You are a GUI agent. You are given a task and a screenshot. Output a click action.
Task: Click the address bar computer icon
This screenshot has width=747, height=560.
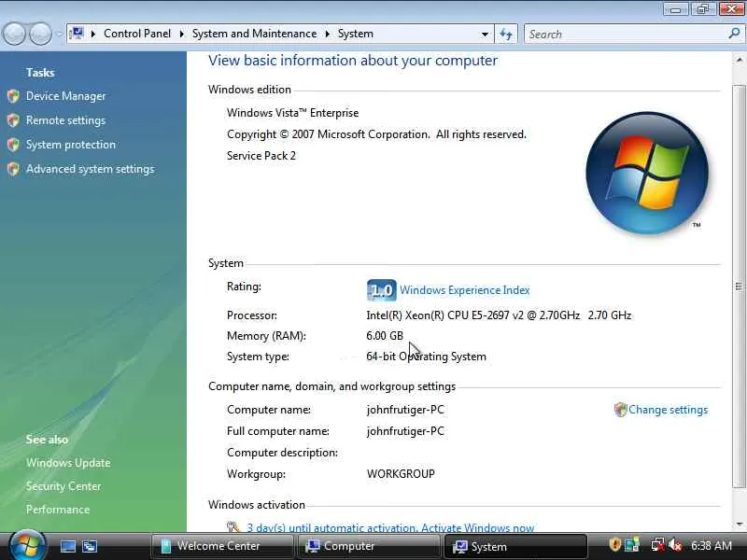77,34
